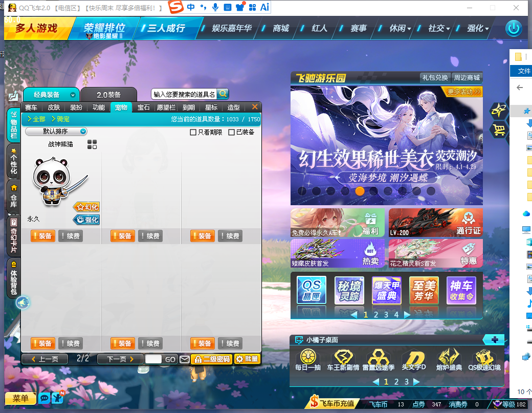Open 车王新剧情 shortcut

(x=343, y=360)
